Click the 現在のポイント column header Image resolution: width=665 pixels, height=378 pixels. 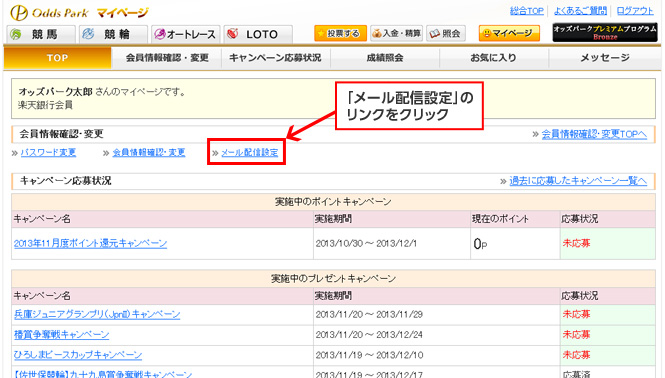[x=500, y=219]
